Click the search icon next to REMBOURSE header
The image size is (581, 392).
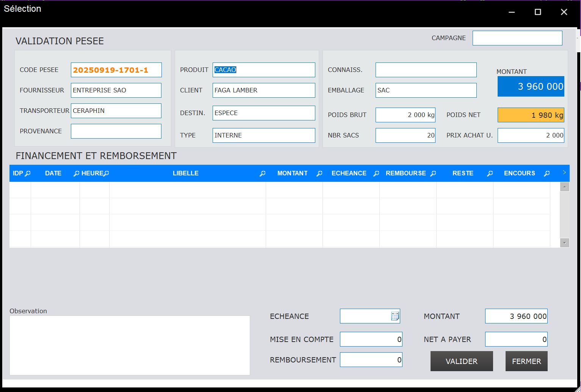click(x=433, y=173)
